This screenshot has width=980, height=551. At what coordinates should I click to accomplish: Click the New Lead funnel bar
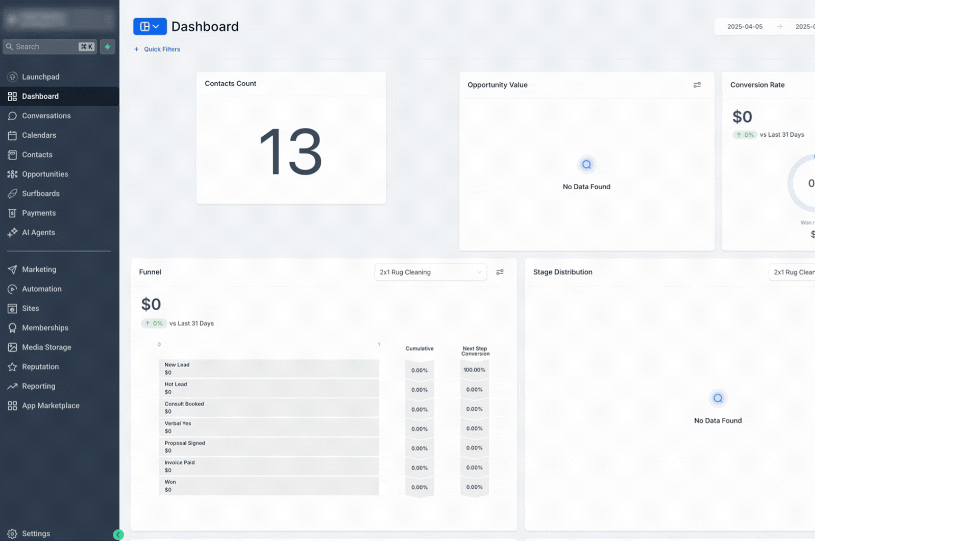click(x=268, y=368)
